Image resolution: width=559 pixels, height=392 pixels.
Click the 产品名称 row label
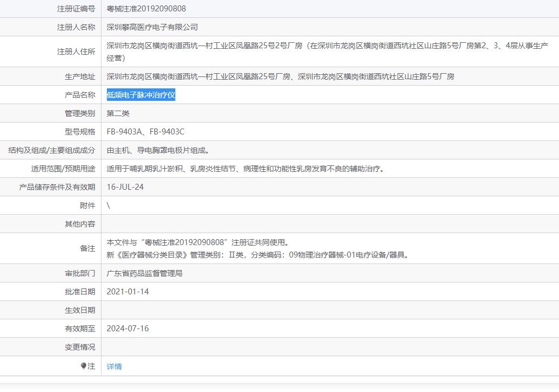coord(80,95)
